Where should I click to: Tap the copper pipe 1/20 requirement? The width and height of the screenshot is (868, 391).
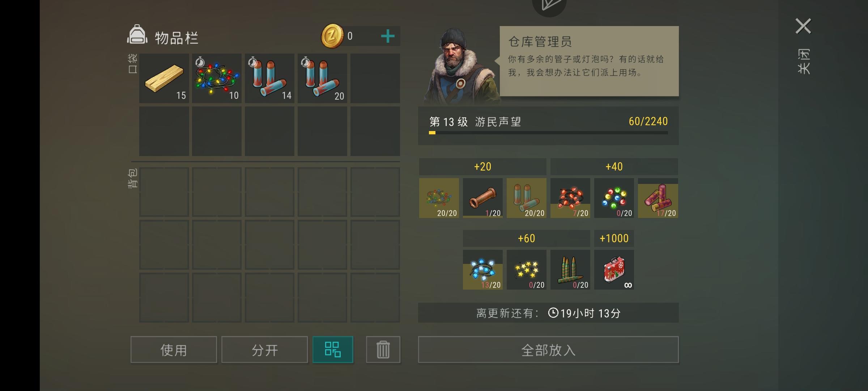click(x=483, y=198)
